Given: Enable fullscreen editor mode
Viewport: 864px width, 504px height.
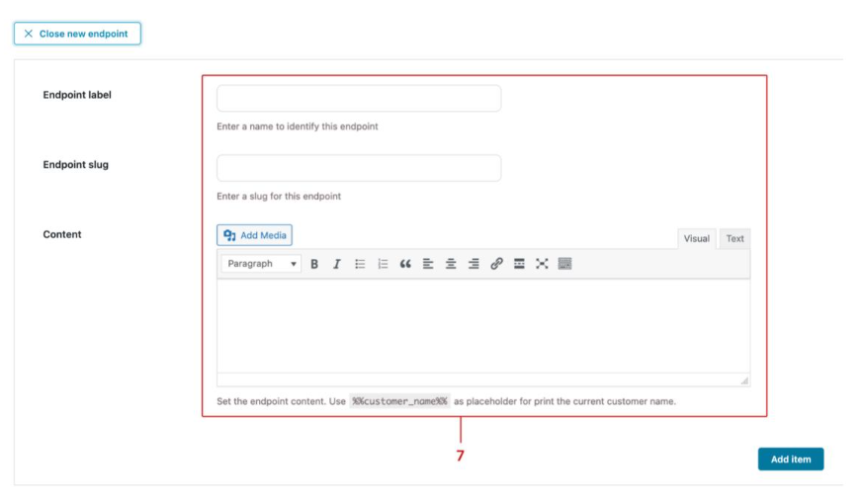Looking at the screenshot, I should point(542,264).
